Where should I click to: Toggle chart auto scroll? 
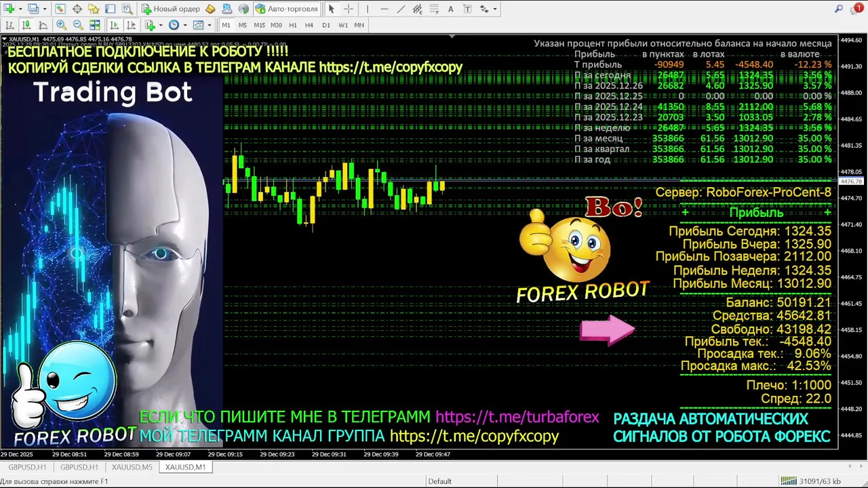[114, 25]
